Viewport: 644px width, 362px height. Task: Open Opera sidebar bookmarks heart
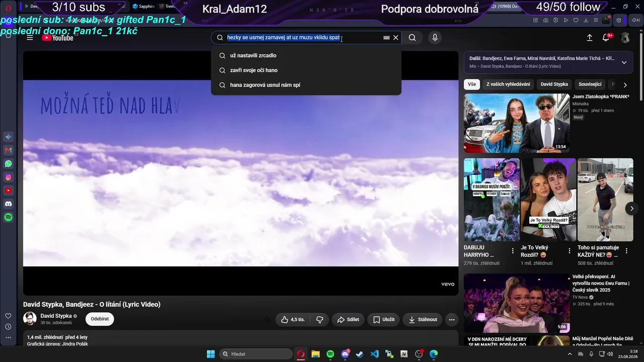(8, 316)
